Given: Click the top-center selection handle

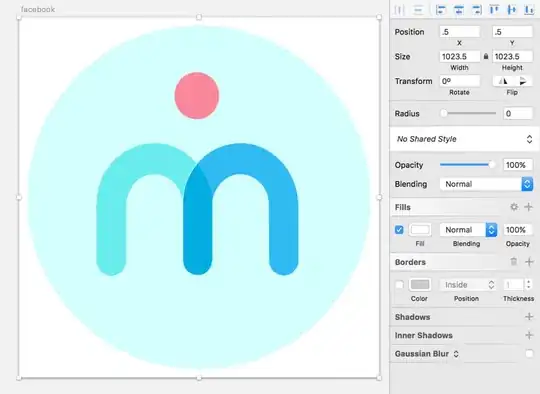Looking at the screenshot, I should 199,17.
